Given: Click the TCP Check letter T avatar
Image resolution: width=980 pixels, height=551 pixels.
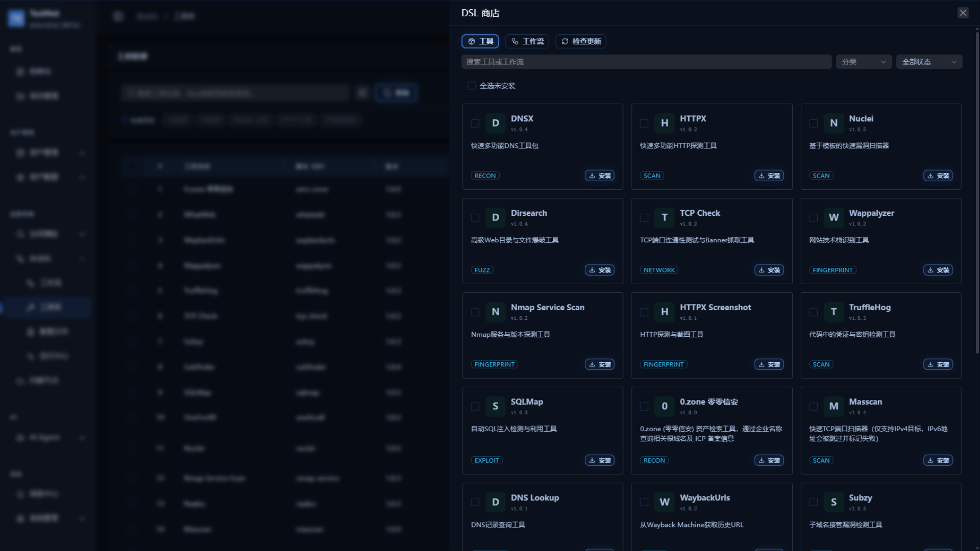Looking at the screenshot, I should click(664, 217).
